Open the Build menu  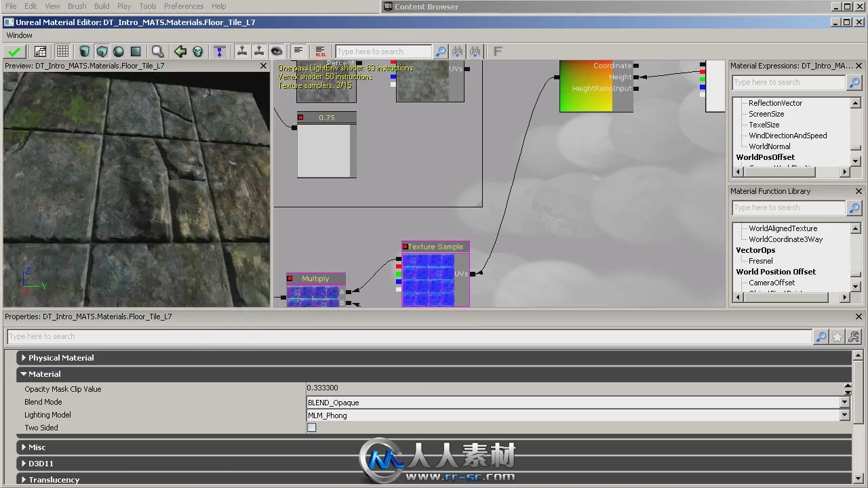point(102,6)
